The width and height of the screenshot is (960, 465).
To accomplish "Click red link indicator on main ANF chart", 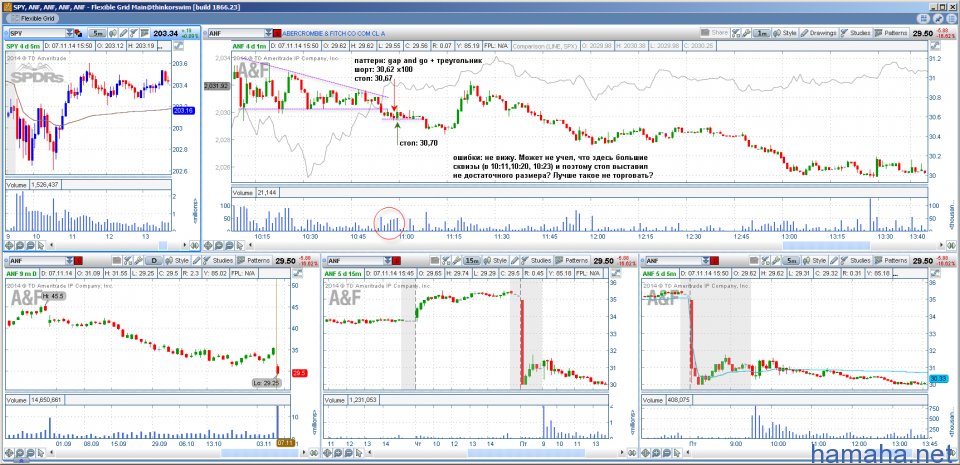I will pyautogui.click(x=277, y=33).
